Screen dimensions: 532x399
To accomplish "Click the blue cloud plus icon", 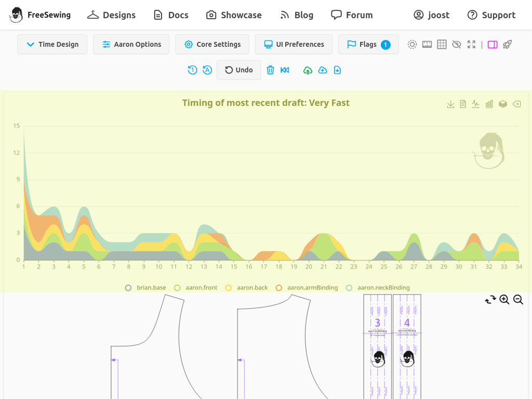I will click(323, 70).
